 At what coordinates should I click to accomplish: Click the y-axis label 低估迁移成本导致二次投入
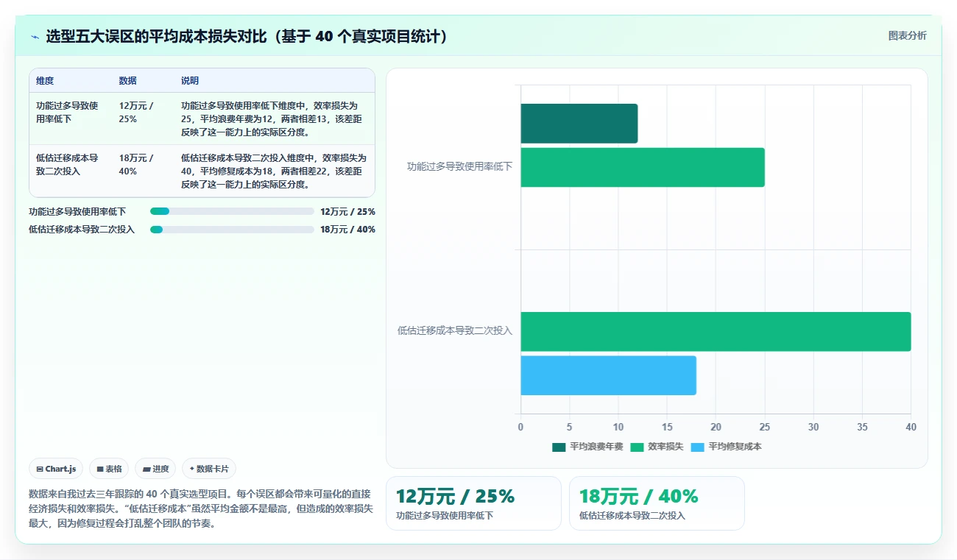tap(455, 331)
